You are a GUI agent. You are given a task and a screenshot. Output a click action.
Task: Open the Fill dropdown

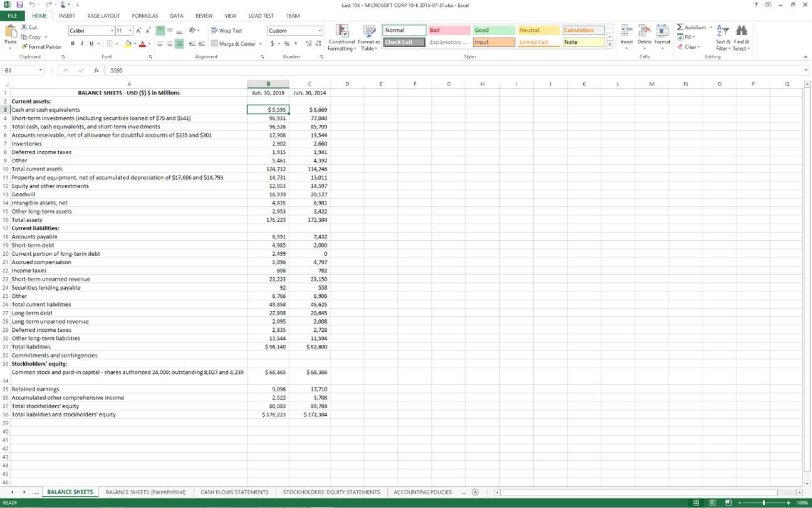pyautogui.click(x=687, y=37)
